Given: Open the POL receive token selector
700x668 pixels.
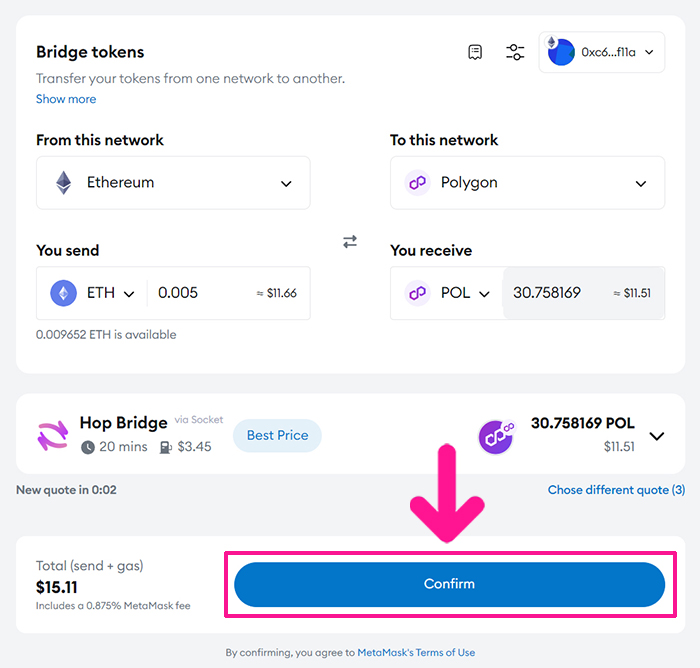Looking at the screenshot, I should click(x=447, y=293).
